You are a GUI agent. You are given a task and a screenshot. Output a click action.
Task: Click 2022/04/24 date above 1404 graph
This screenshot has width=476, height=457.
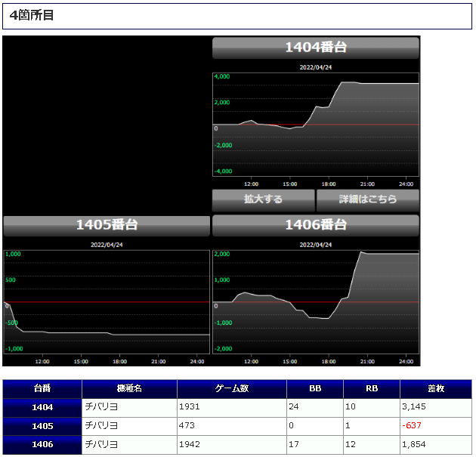pyautogui.click(x=316, y=67)
